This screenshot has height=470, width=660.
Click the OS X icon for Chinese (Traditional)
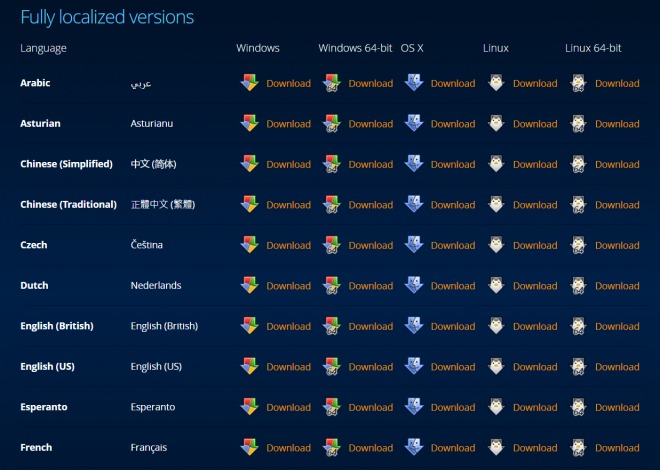coord(414,204)
